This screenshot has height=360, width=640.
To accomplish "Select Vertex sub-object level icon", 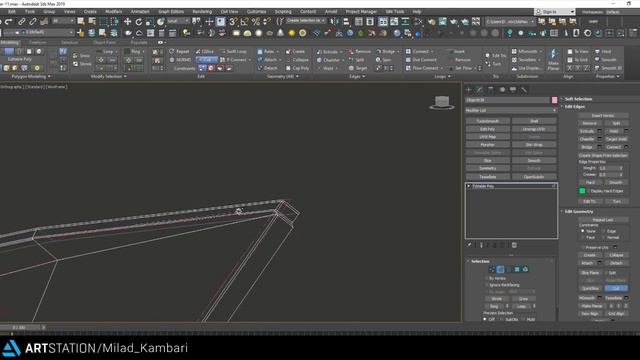I will pyautogui.click(x=492, y=269).
